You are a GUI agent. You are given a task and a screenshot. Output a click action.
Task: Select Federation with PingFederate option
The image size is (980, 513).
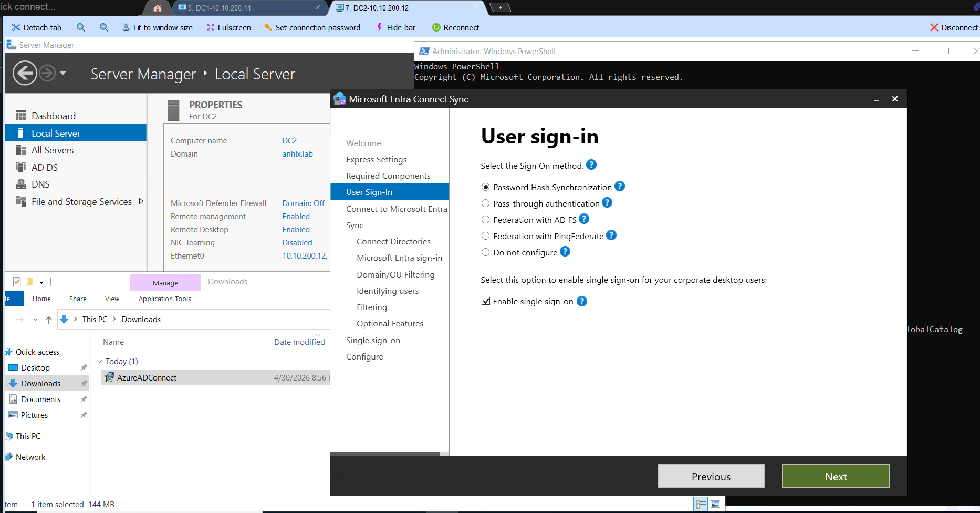point(485,236)
